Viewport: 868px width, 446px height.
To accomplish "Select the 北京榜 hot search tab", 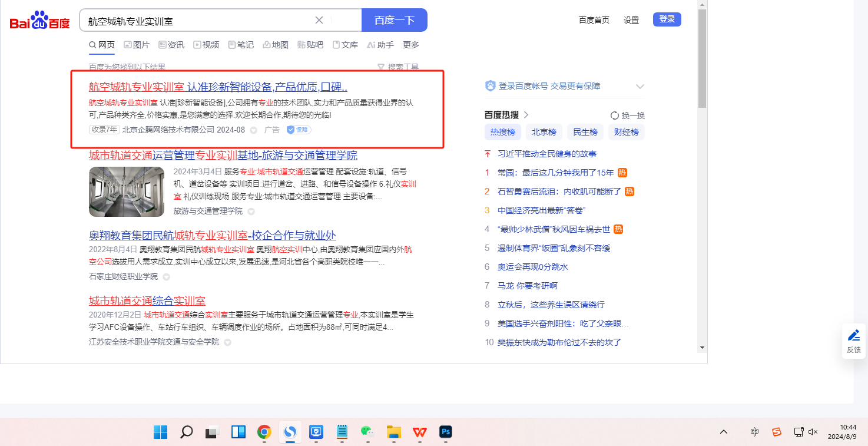I will click(x=544, y=132).
